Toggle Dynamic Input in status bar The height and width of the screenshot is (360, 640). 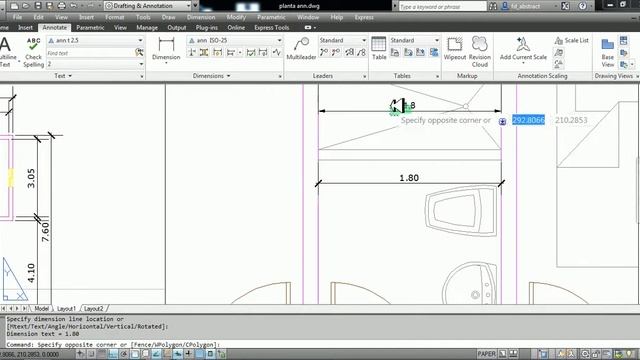178,354
